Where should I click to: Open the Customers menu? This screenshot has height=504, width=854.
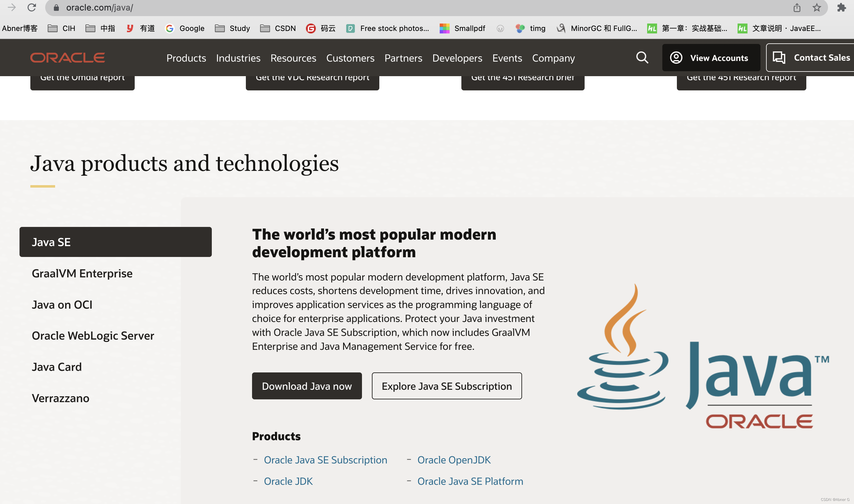(x=350, y=58)
